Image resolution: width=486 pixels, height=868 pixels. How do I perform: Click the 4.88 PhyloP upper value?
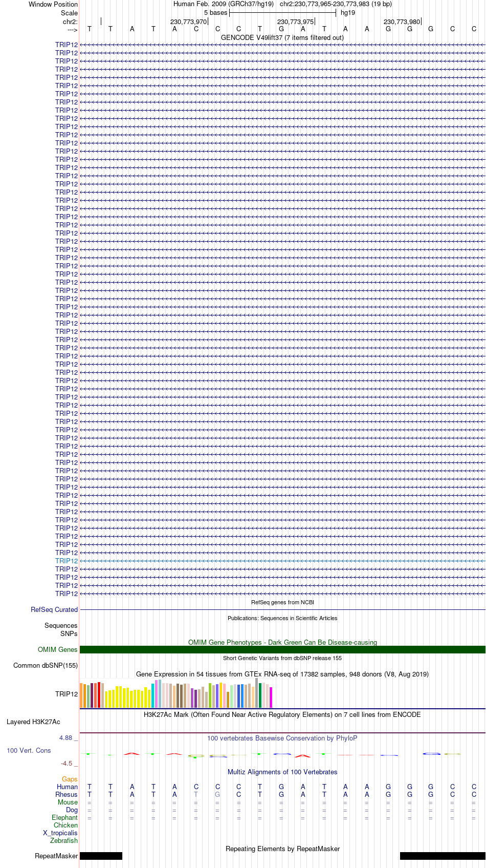(66, 737)
